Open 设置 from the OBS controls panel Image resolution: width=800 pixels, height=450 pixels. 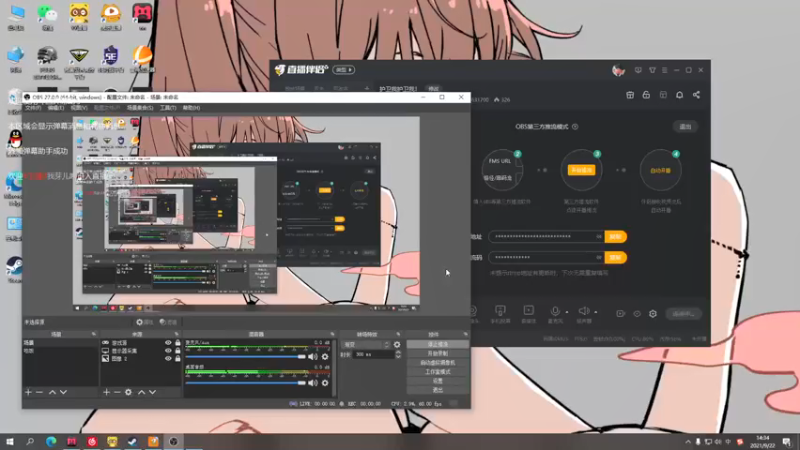click(438, 381)
